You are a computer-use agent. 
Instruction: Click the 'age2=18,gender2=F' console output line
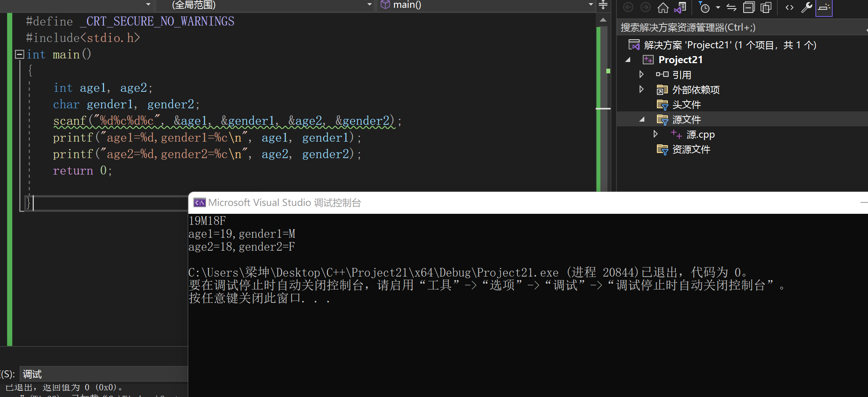click(x=242, y=247)
